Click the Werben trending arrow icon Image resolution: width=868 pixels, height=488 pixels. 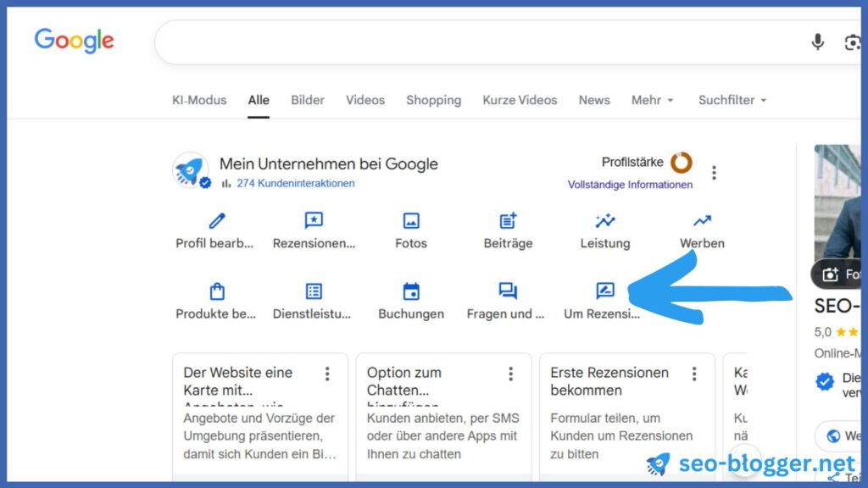702,221
